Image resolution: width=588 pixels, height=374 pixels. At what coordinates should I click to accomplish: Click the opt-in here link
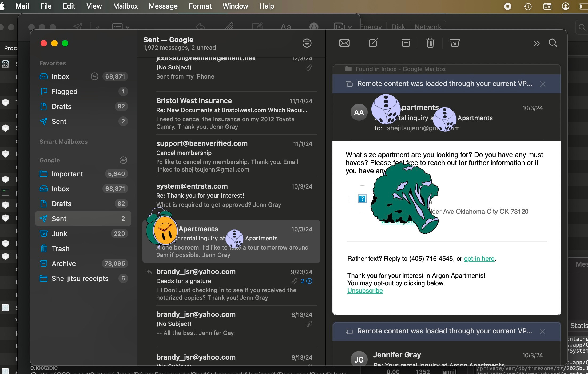click(479, 259)
